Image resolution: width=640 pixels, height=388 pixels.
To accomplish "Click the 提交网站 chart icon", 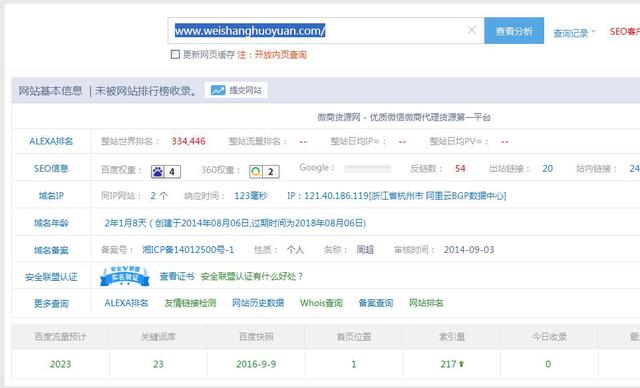I will (x=218, y=90).
